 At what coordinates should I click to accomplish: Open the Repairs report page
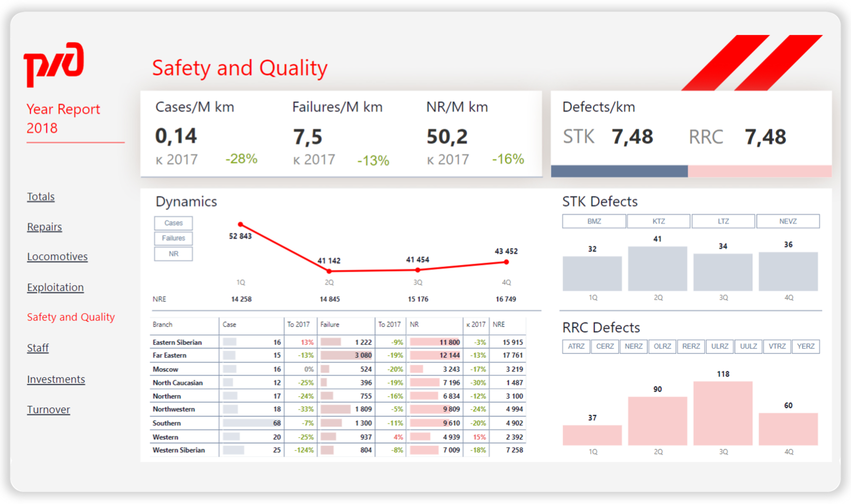click(x=44, y=227)
